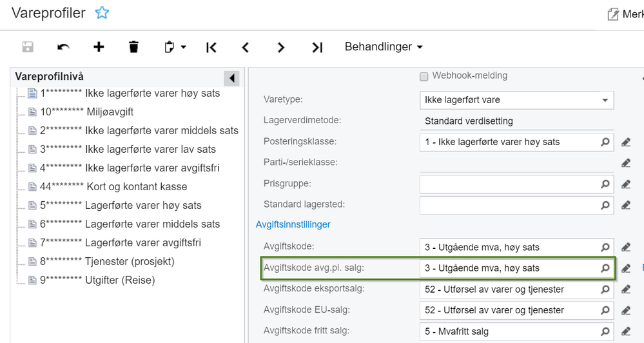Add Vareprofiler to favorites with star
This screenshot has width=644, height=343.
tap(102, 13)
